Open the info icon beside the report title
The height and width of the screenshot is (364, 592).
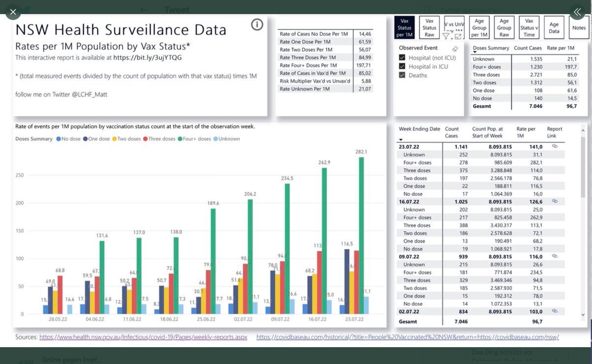(x=257, y=25)
